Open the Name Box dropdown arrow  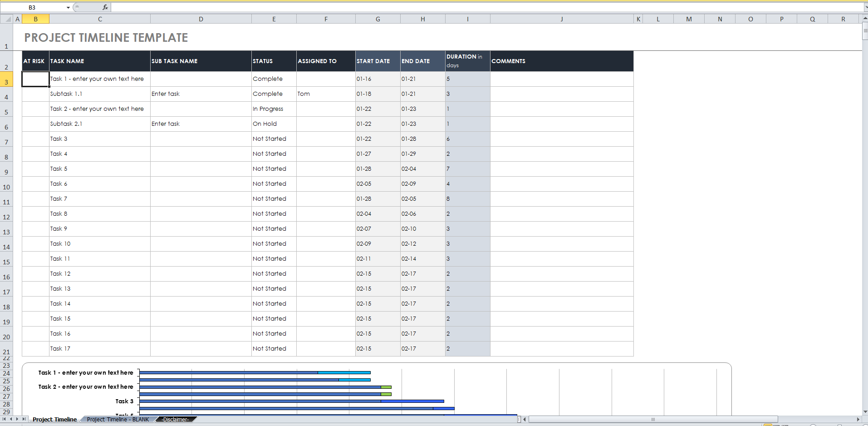coord(68,8)
